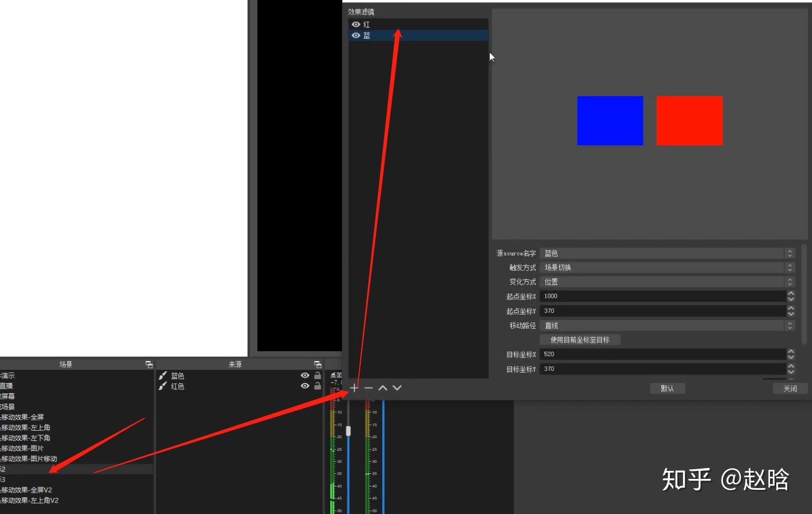
Task: Move filter up with up arrow
Action: click(x=383, y=388)
